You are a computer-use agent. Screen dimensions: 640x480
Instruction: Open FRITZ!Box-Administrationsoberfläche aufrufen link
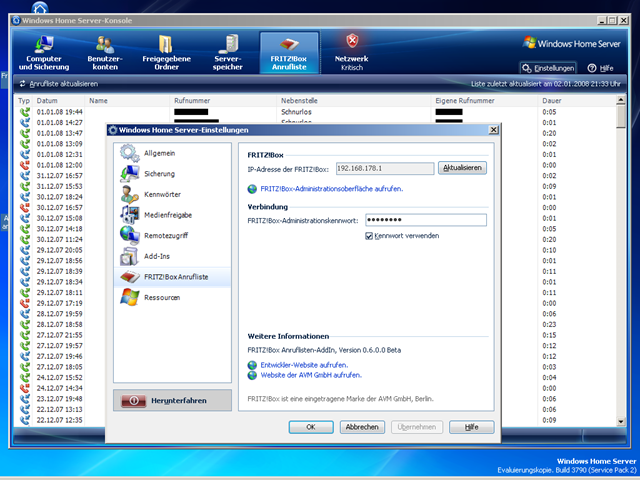coord(331,189)
